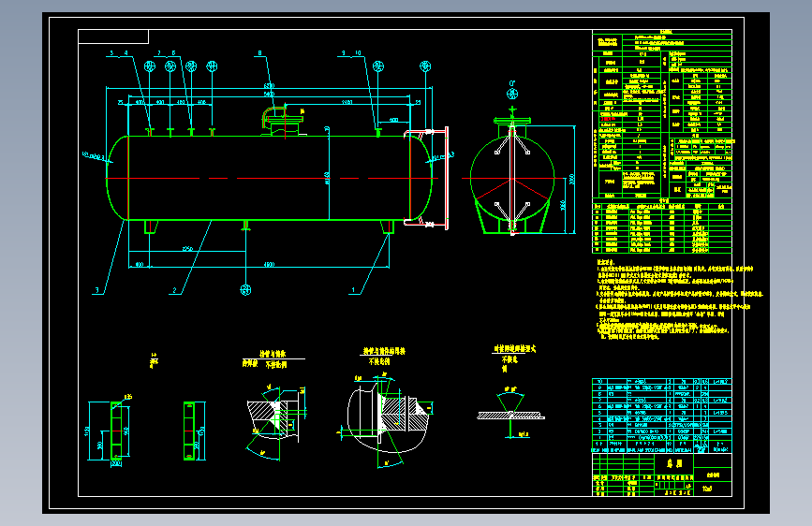The width and height of the screenshot is (812, 526).
Task: Click the V-groove butt weld detail drawing
Action: (510, 412)
